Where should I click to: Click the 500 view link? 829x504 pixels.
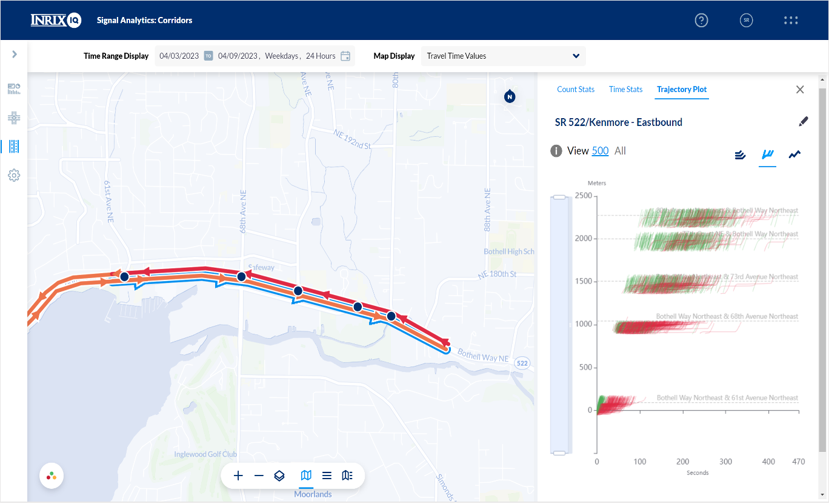click(600, 151)
